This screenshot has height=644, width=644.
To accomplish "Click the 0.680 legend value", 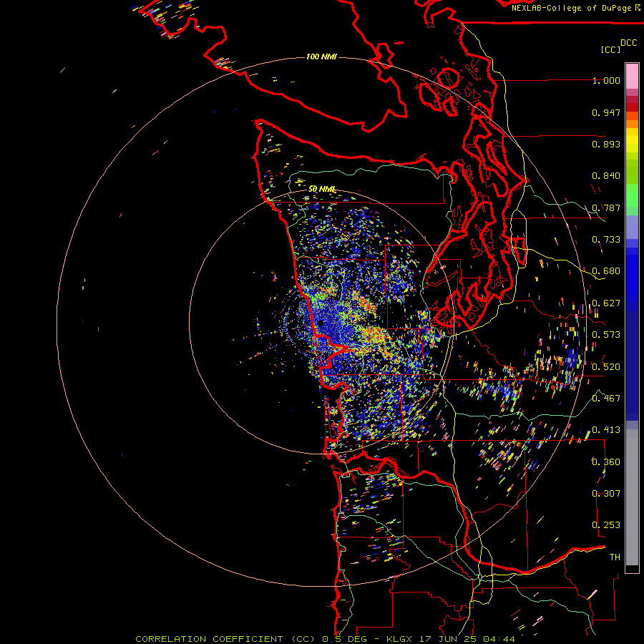I will 606,271.
